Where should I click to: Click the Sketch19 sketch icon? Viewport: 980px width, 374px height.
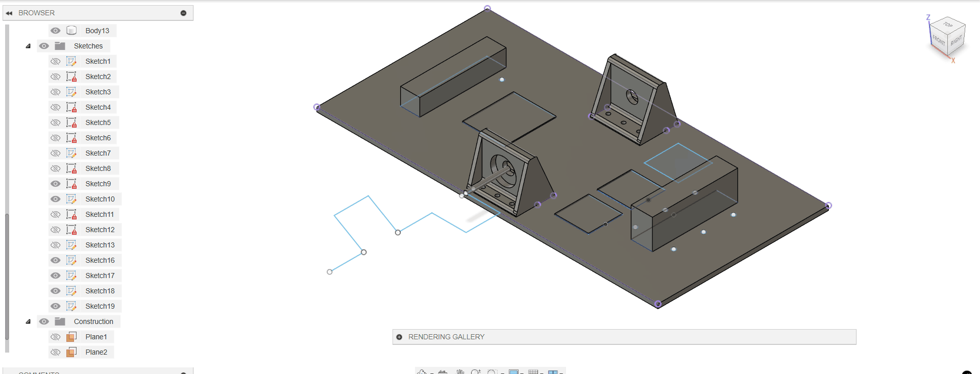coord(71,306)
